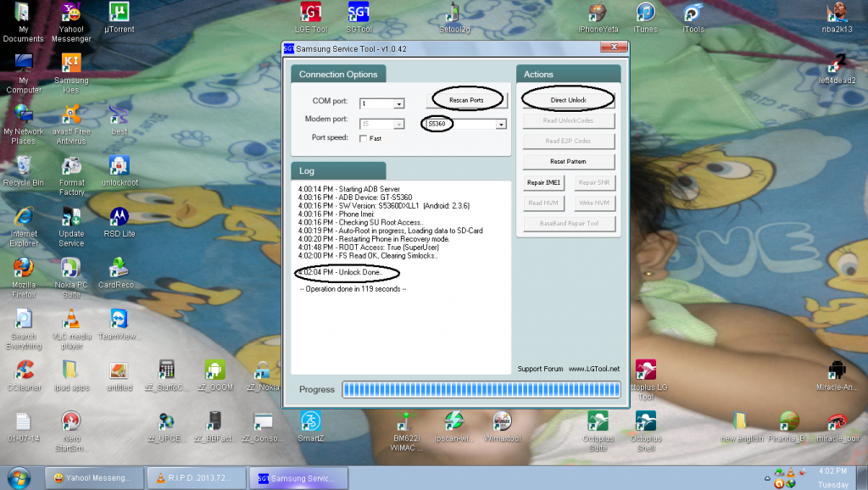Select the 'Checking SU Root Access..' log line
Screen dimensions: 868x490
[360, 222]
